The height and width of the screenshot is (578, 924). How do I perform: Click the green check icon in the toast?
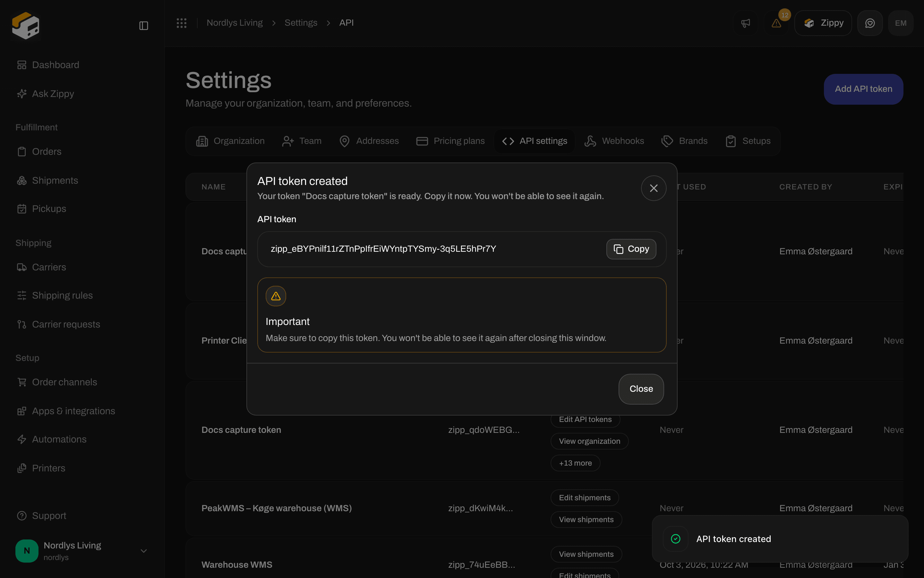coord(675,539)
